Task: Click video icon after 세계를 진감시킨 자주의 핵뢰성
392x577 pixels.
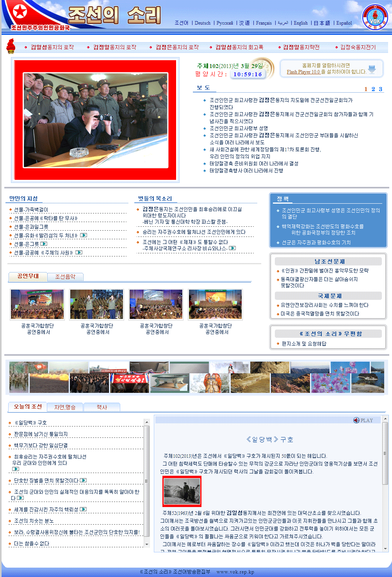Action: 83,509
